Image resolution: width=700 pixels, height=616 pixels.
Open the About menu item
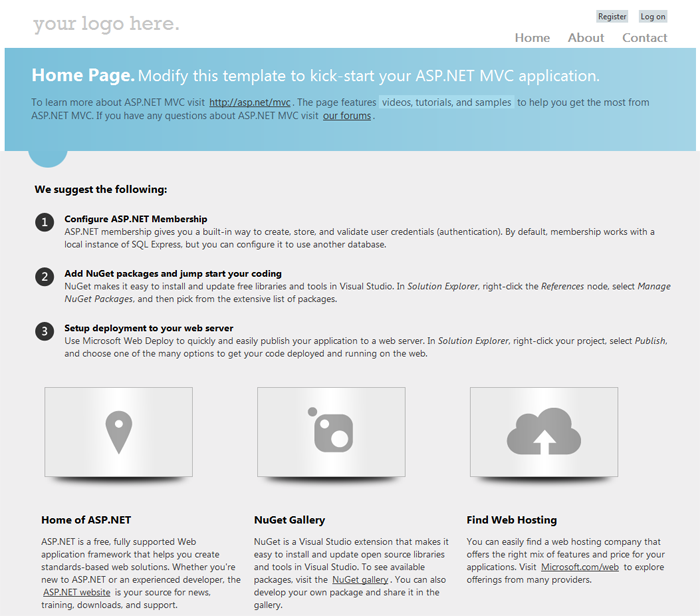pyautogui.click(x=586, y=38)
